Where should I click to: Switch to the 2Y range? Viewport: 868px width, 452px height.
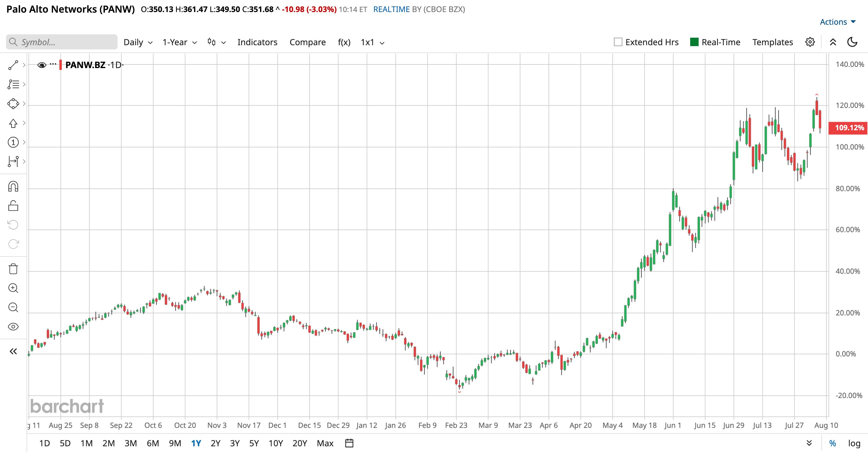point(215,443)
